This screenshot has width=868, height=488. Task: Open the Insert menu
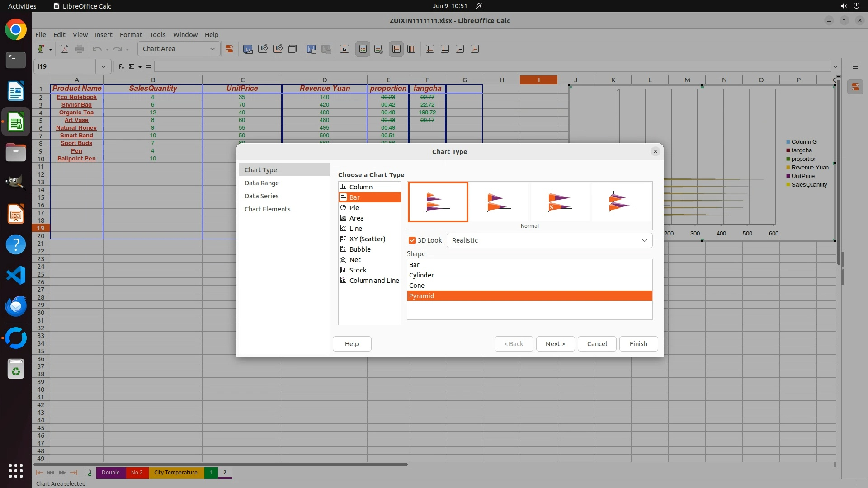click(x=103, y=35)
